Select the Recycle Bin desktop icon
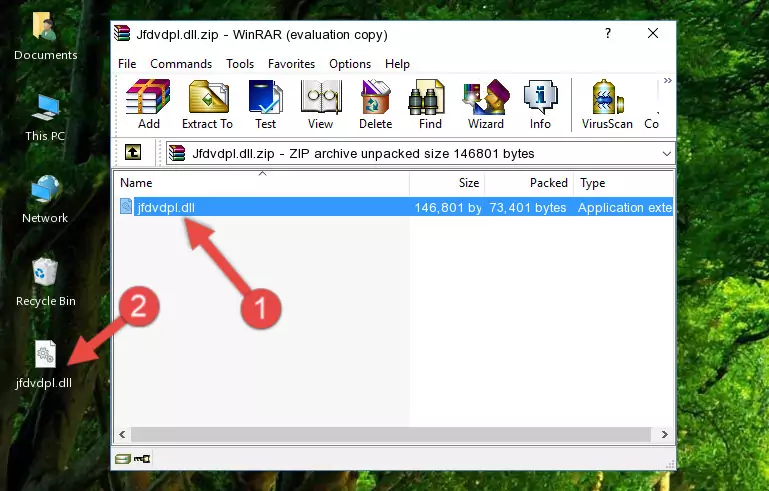 [x=46, y=283]
